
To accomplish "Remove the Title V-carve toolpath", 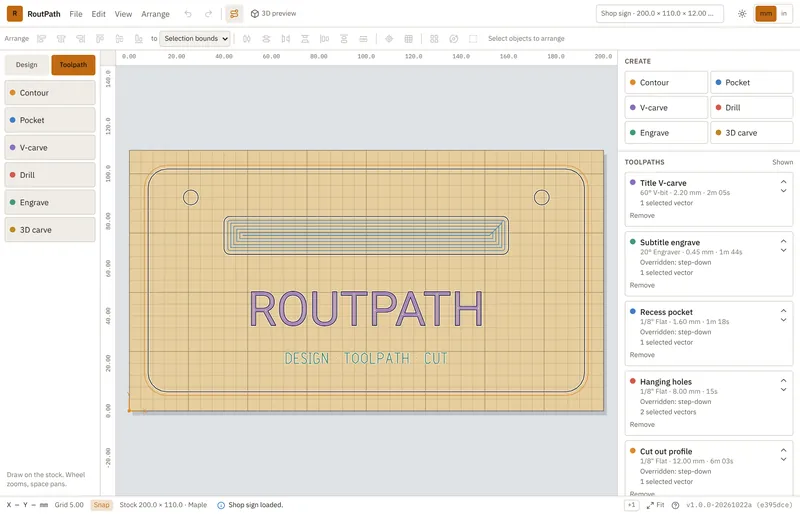I will tap(642, 215).
